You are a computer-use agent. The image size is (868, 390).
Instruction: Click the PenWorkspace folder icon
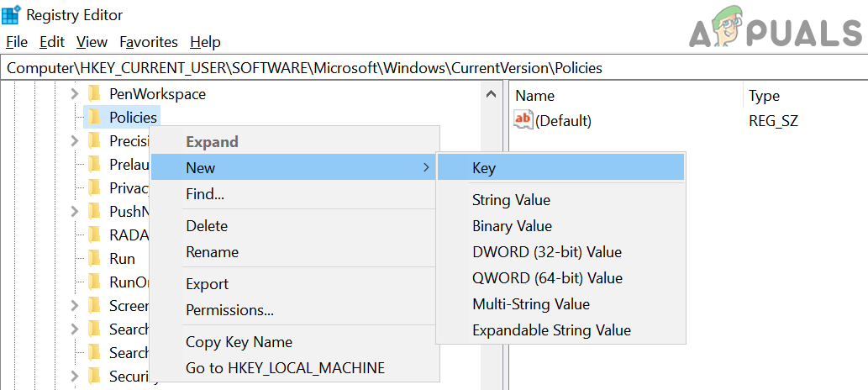[x=95, y=94]
